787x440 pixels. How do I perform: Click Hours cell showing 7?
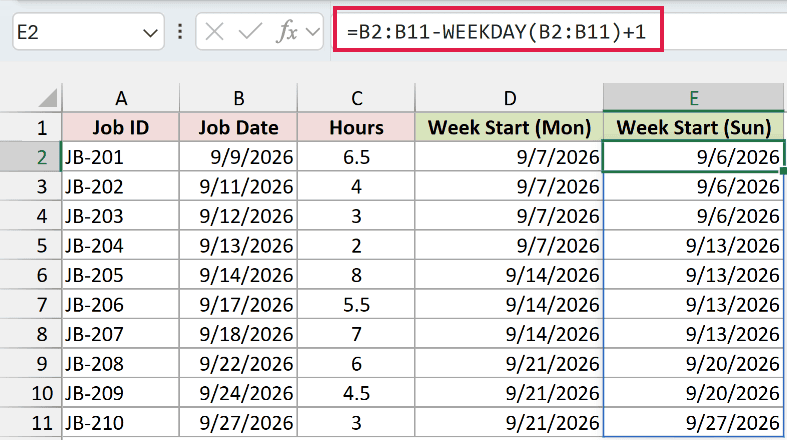pos(356,334)
